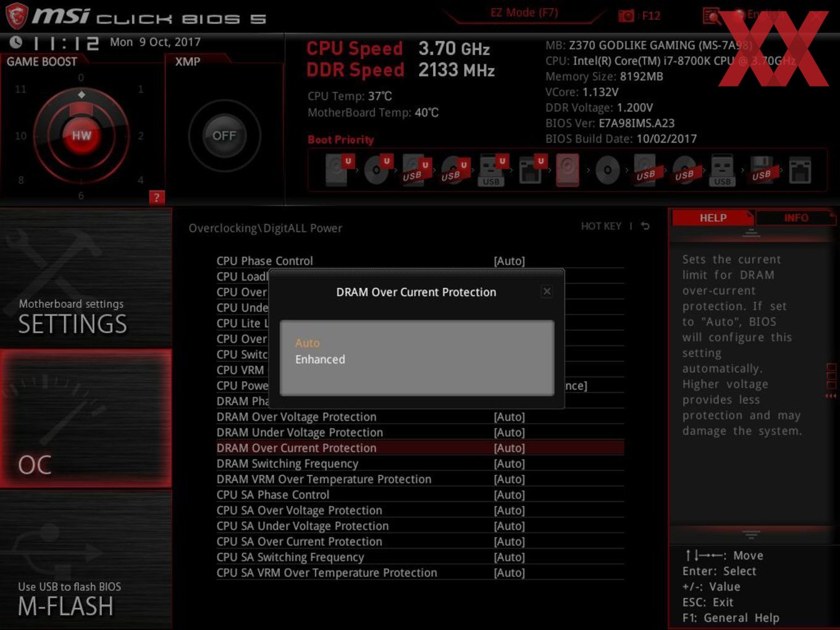840x630 pixels.
Task: Choose Enhanced in the DRAM protection popup
Action: [x=320, y=359]
